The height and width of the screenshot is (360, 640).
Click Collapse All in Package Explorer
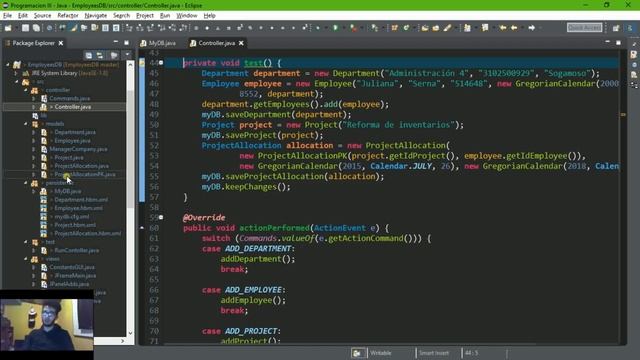(89, 55)
